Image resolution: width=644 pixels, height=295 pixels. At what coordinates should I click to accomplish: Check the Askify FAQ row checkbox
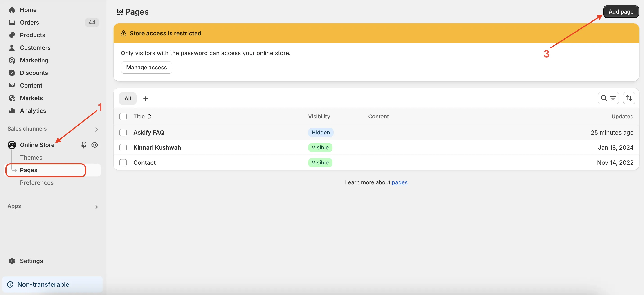pyautogui.click(x=123, y=133)
